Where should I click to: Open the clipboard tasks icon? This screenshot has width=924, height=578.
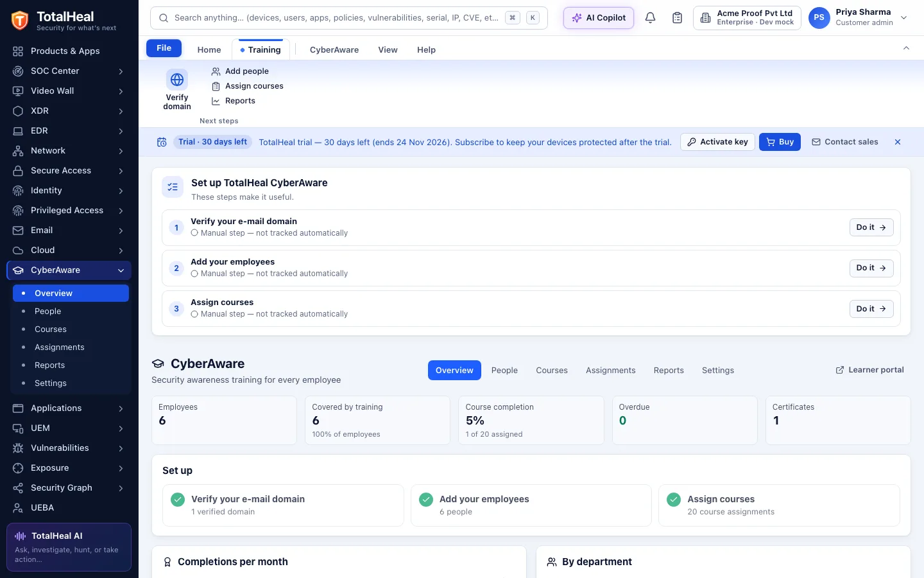677,18
